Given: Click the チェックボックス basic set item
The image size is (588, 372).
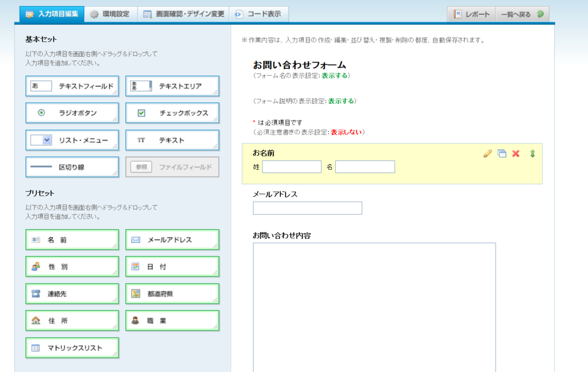Looking at the screenshot, I should point(172,113).
